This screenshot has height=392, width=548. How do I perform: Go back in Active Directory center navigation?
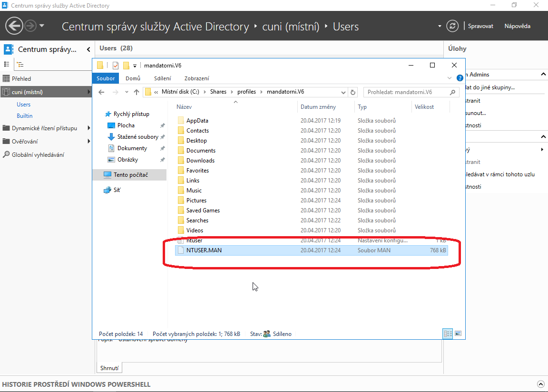tap(14, 26)
